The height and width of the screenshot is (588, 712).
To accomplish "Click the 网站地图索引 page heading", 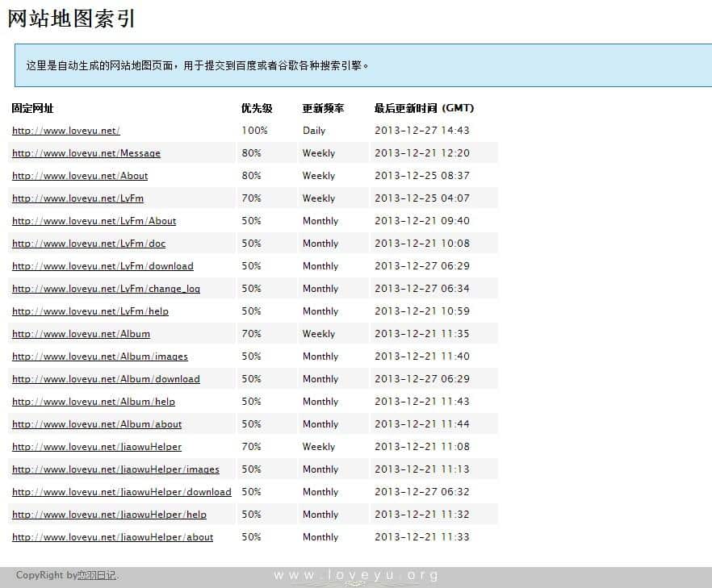I will click(x=71, y=19).
